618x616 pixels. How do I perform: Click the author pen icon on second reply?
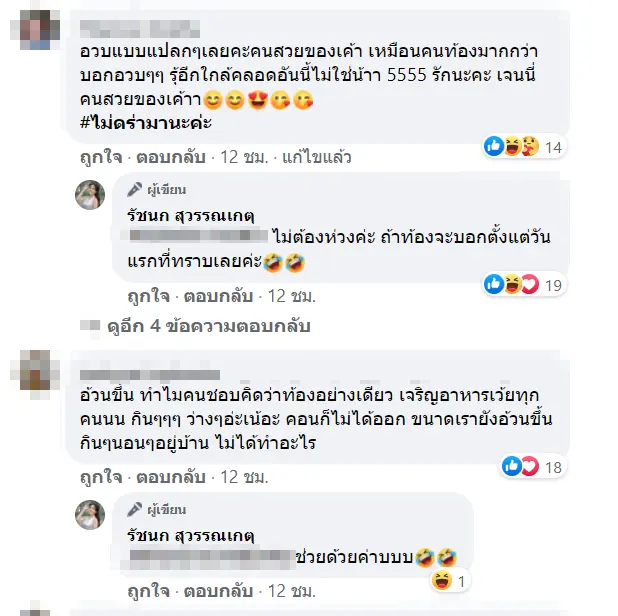(134, 510)
